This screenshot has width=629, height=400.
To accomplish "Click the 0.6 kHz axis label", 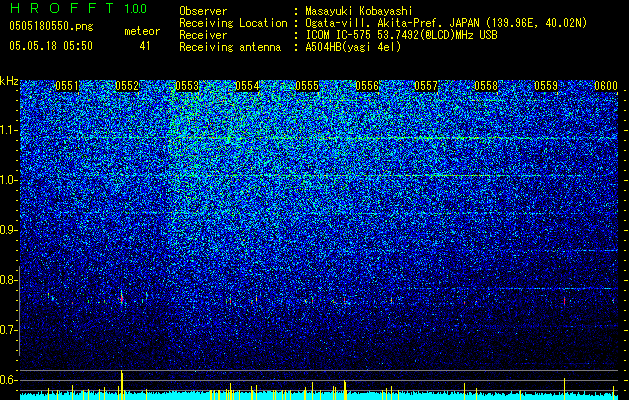I will click(x=9, y=380).
